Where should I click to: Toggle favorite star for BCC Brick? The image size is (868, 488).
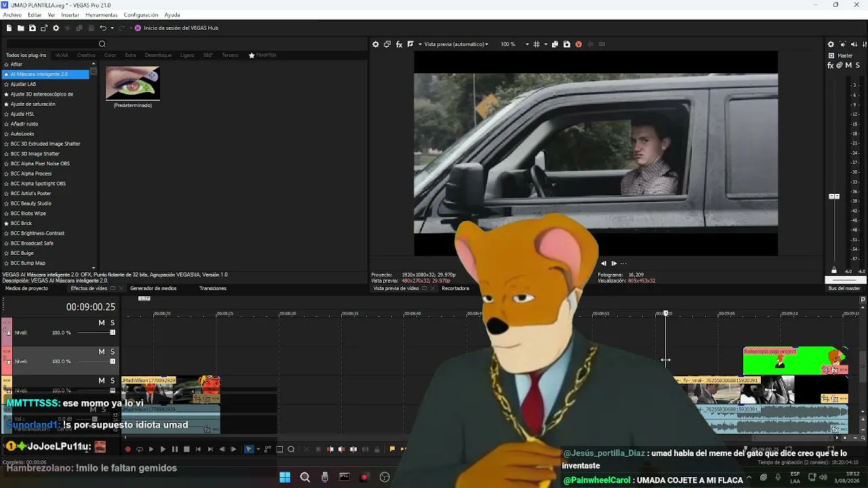(x=6, y=223)
